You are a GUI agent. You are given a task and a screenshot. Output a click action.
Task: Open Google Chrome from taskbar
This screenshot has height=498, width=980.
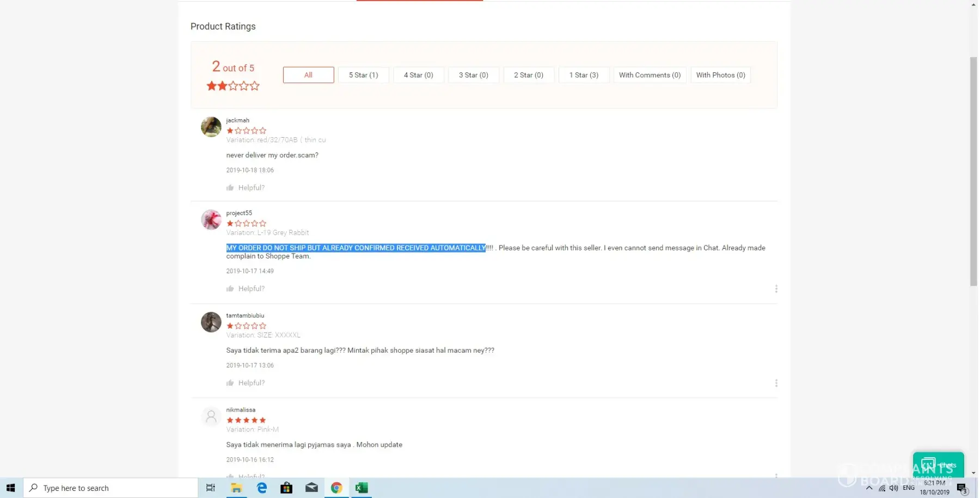(336, 488)
